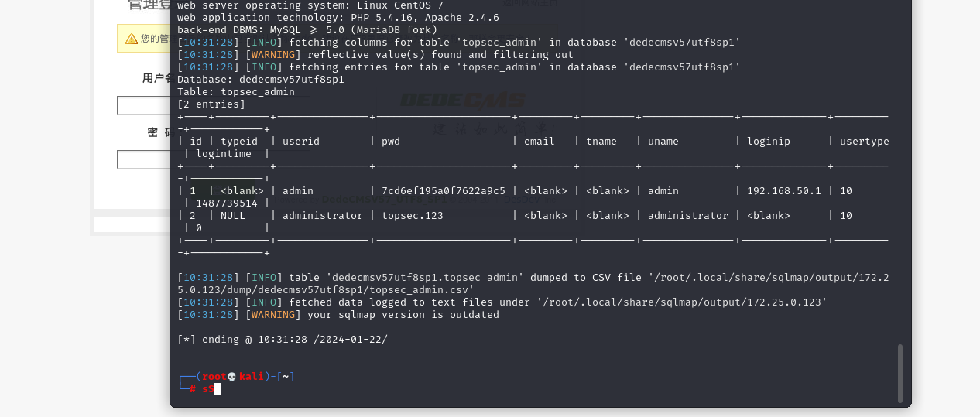Click the 'logintime' column header
This screenshot has width=980, height=417.
(224, 154)
